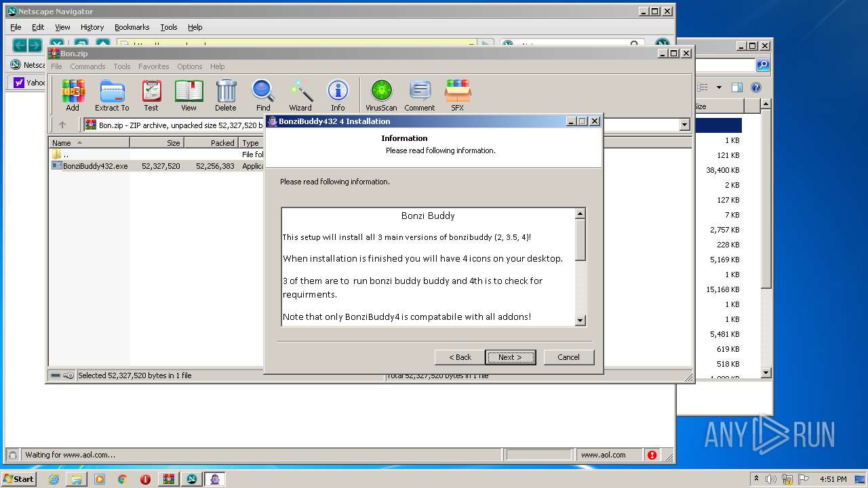Click the Extract To toolbar icon
Image resolution: width=868 pixels, height=488 pixels.
[112, 95]
